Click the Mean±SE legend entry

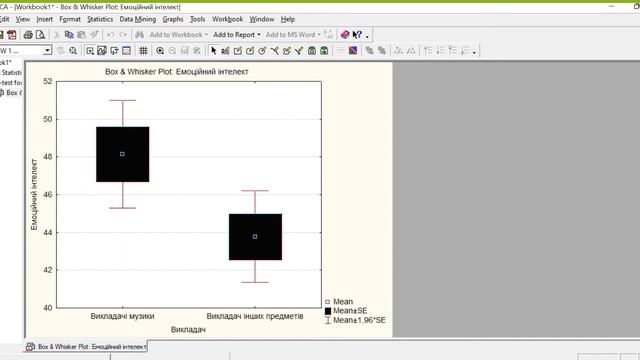346,311
